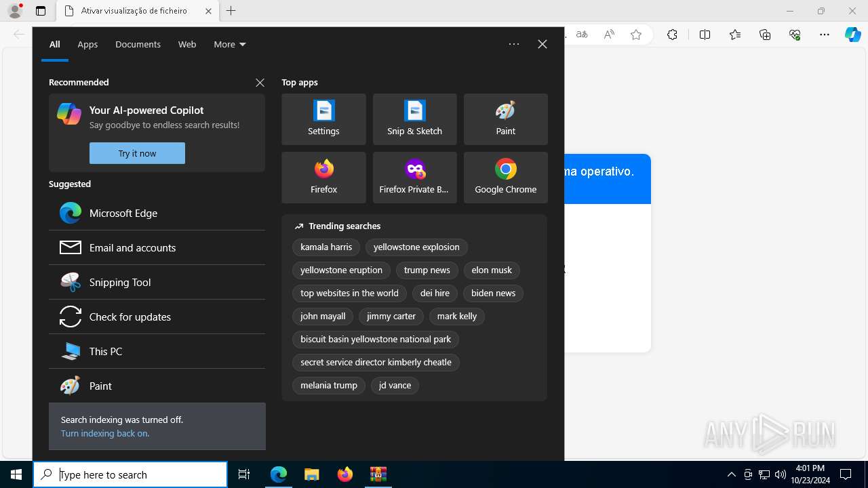Open Paint tile in Top apps
Image resolution: width=868 pixels, height=488 pixels.
click(505, 119)
